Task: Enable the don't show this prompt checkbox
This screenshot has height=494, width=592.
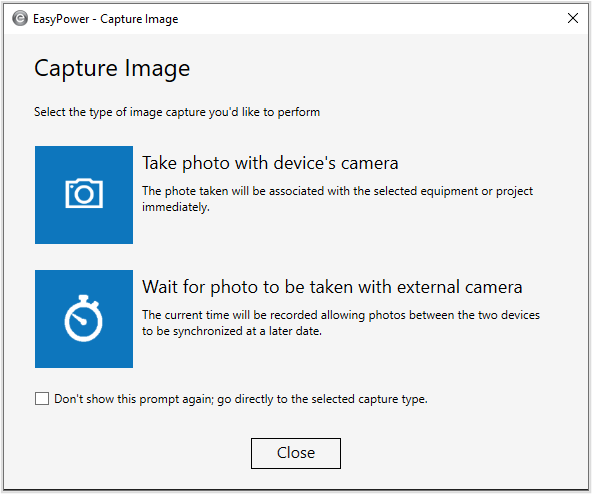Action: tap(42, 398)
